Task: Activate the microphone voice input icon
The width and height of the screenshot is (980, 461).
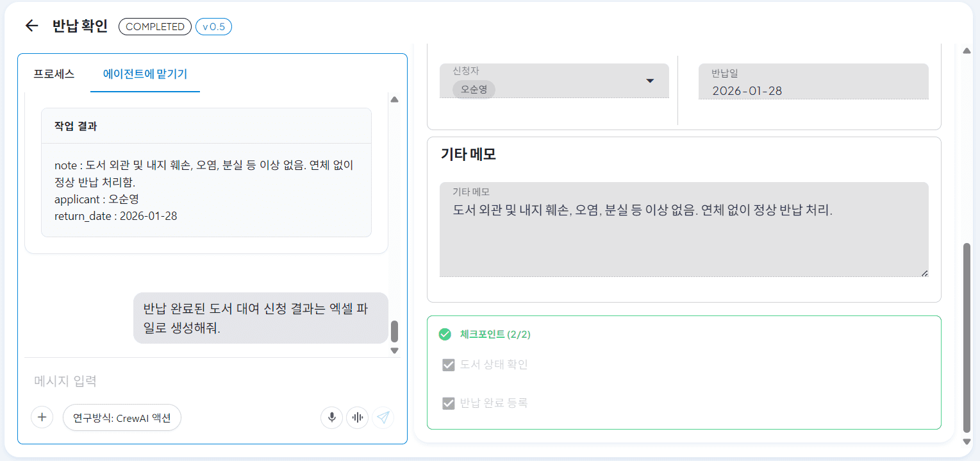Action: pos(332,417)
